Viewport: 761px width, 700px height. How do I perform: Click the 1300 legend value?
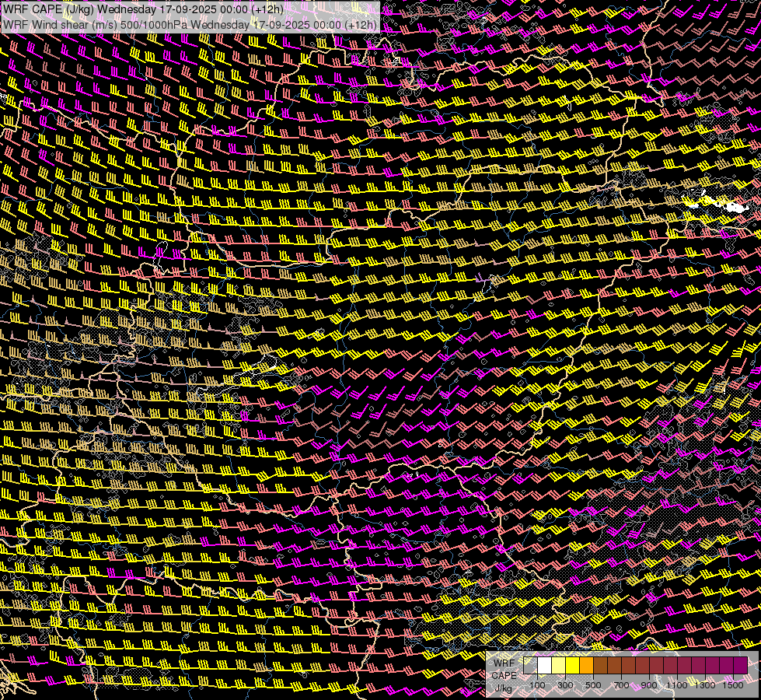(705, 685)
